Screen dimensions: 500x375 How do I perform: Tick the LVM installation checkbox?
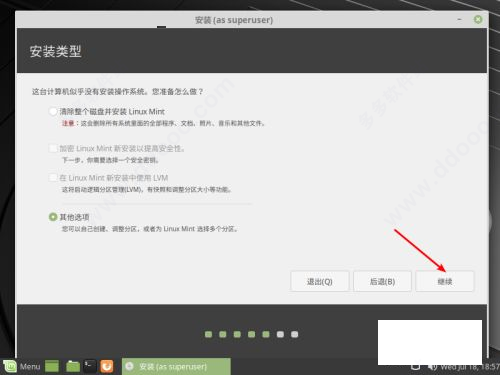tap(53, 177)
